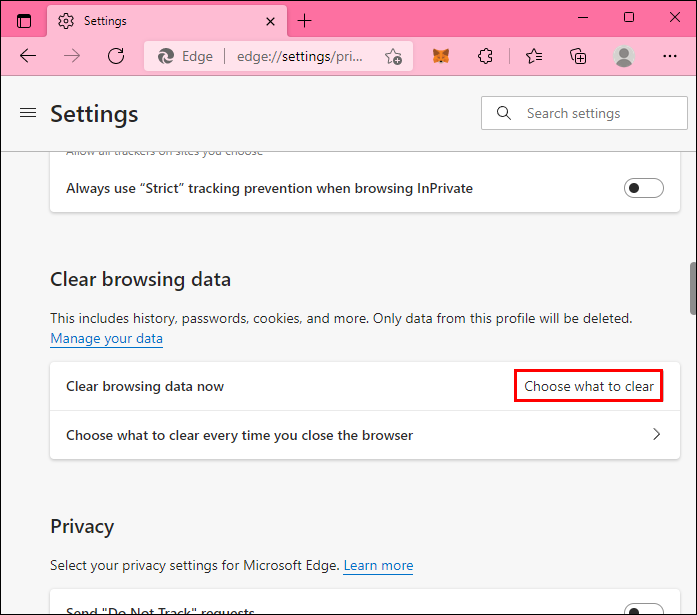Open the MetaMask fox extension
Viewport: 697px width, 615px height.
click(441, 56)
